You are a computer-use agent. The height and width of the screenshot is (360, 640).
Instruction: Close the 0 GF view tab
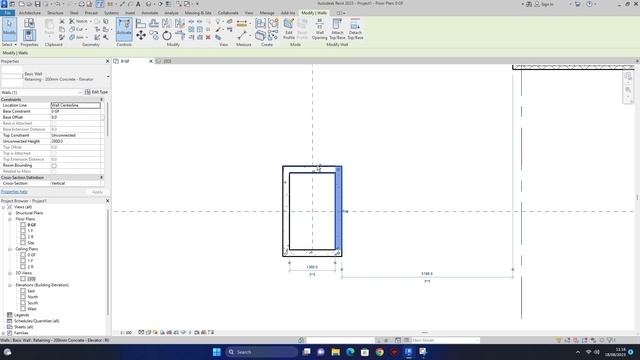point(151,61)
